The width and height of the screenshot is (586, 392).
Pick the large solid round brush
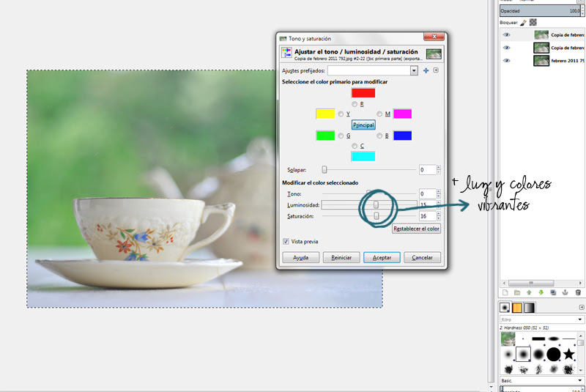[x=554, y=354]
